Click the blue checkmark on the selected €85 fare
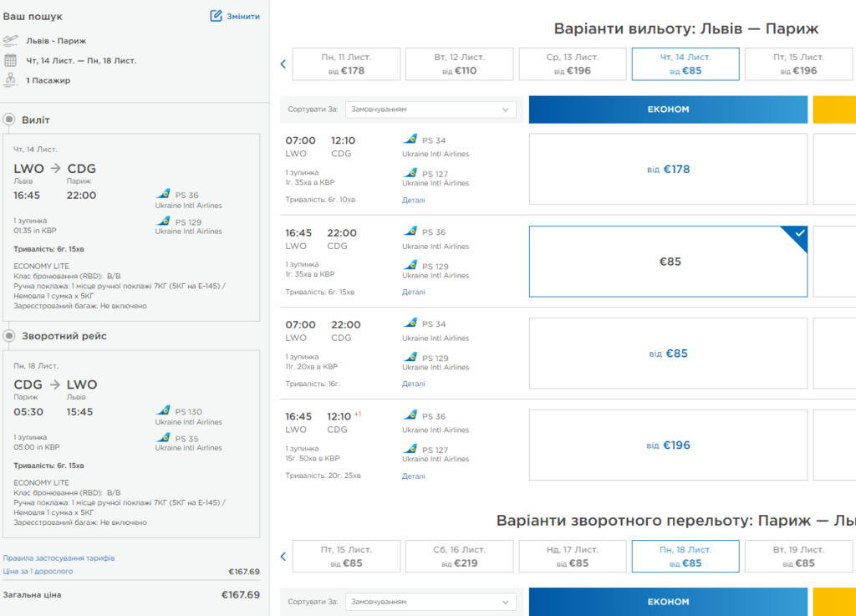 [x=800, y=233]
